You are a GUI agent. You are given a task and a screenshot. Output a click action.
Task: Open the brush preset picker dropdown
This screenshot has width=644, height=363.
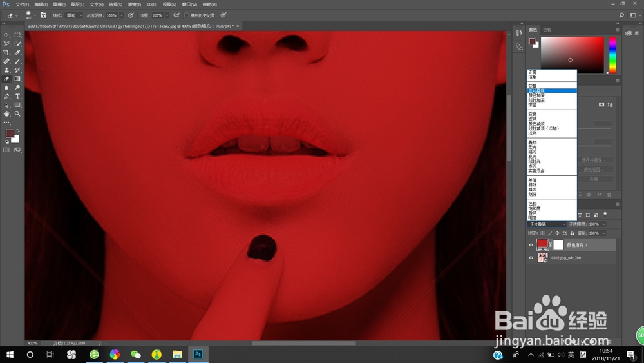point(35,15)
